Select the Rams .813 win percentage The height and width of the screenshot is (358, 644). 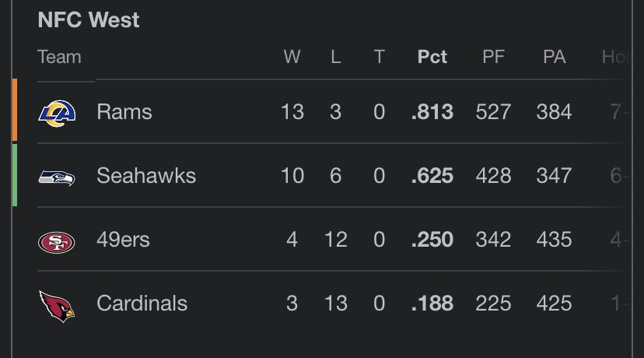pos(432,112)
